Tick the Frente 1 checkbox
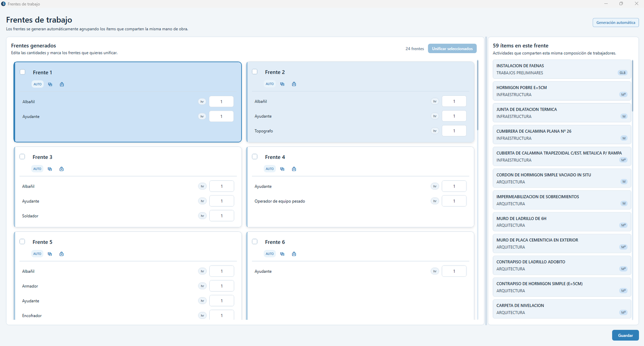The width and height of the screenshot is (644, 346). (23, 72)
